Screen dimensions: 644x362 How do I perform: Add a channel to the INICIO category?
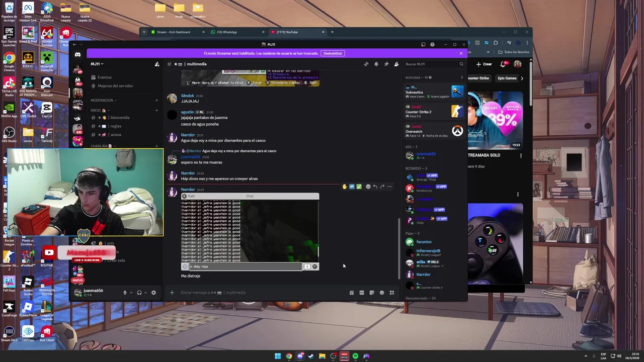(x=156, y=111)
